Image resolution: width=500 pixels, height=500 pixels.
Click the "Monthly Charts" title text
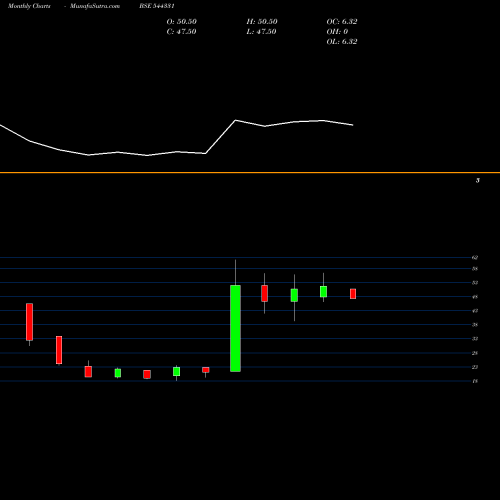click(x=29, y=6)
